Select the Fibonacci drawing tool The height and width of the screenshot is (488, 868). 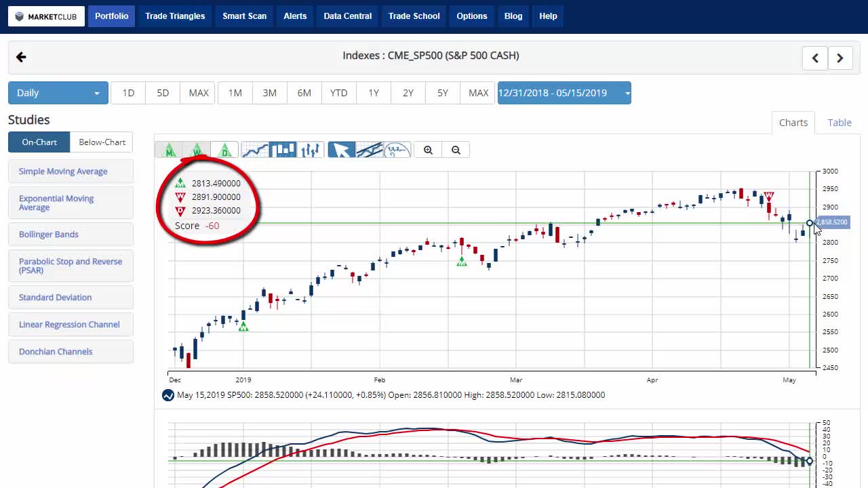point(397,150)
